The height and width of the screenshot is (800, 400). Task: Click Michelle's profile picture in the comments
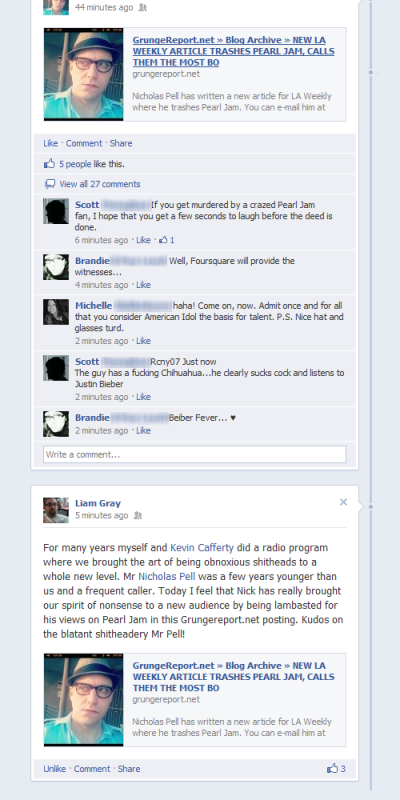coord(56,312)
